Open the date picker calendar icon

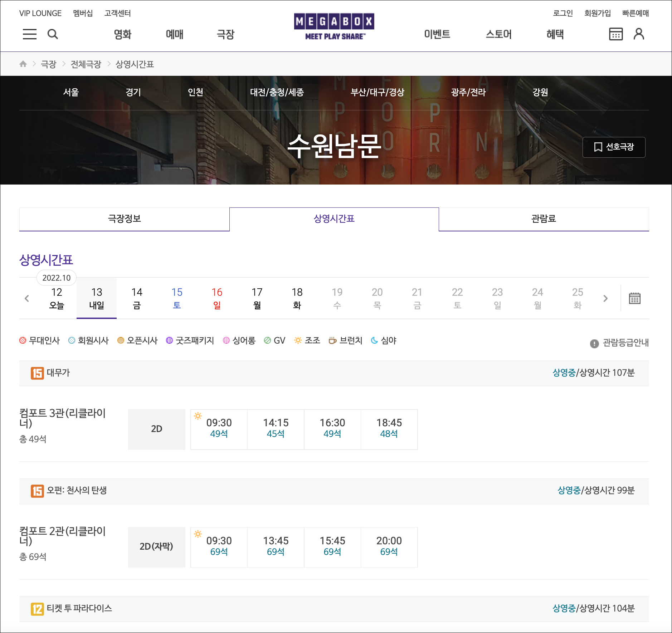pos(635,298)
